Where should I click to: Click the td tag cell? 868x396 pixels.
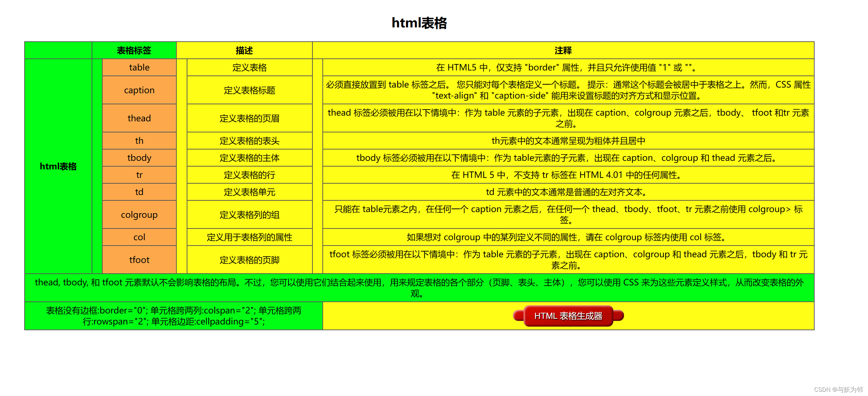[x=139, y=192]
